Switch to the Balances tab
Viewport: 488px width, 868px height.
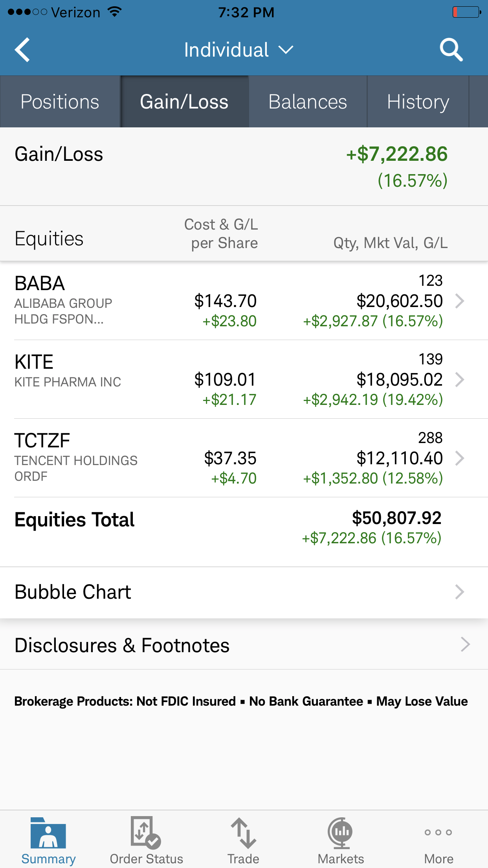308,101
